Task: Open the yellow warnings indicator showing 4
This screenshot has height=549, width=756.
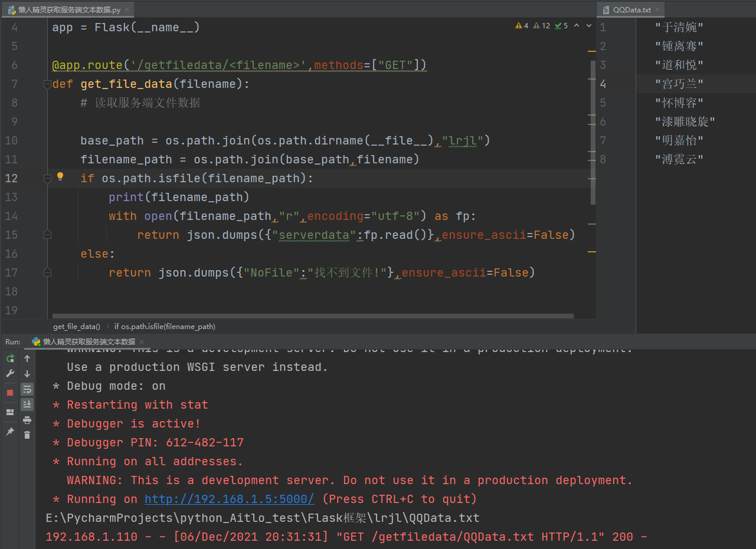Action: [522, 26]
